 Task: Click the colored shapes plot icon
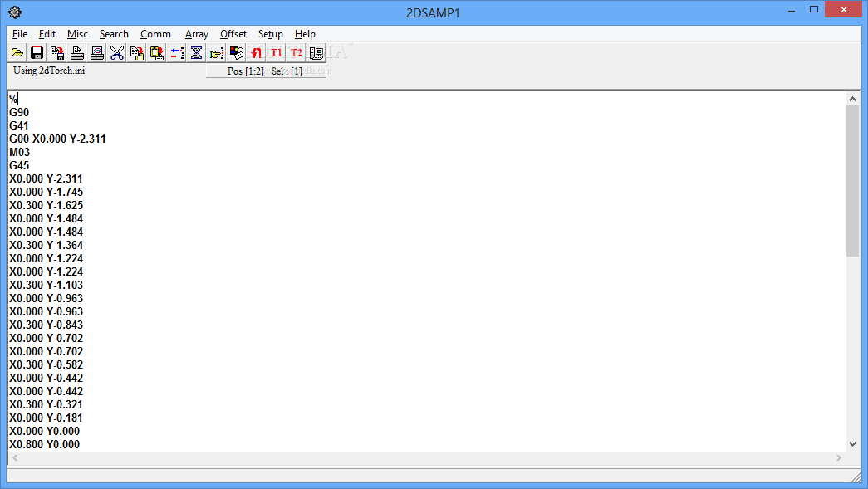pos(237,53)
